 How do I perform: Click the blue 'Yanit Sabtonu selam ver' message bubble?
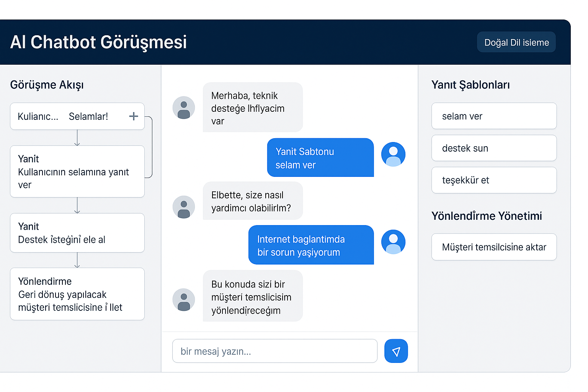(x=320, y=158)
